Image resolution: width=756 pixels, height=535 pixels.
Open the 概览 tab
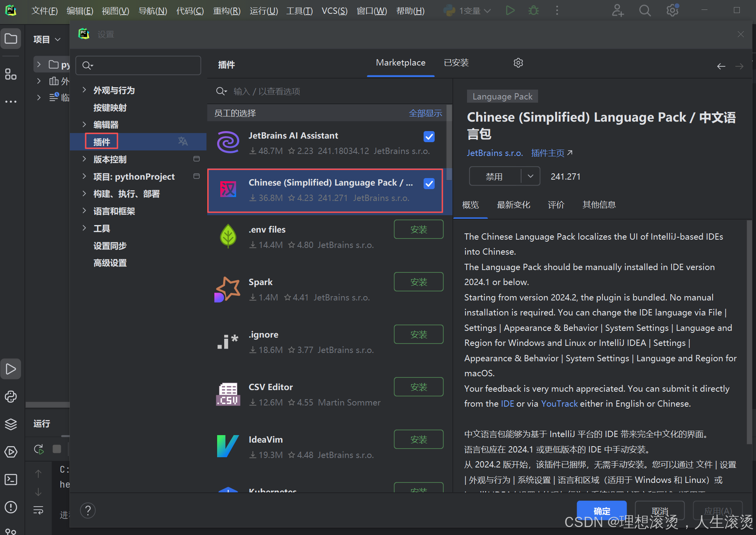point(471,205)
